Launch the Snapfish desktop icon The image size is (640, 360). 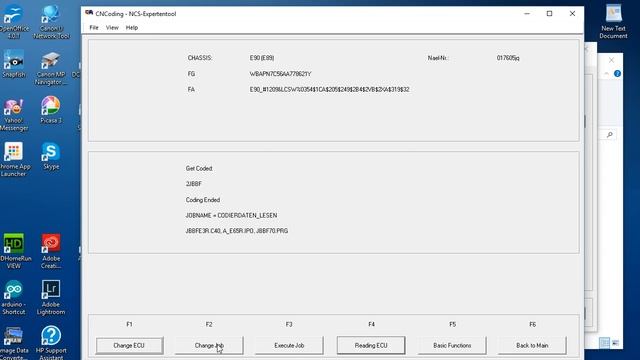click(13, 64)
